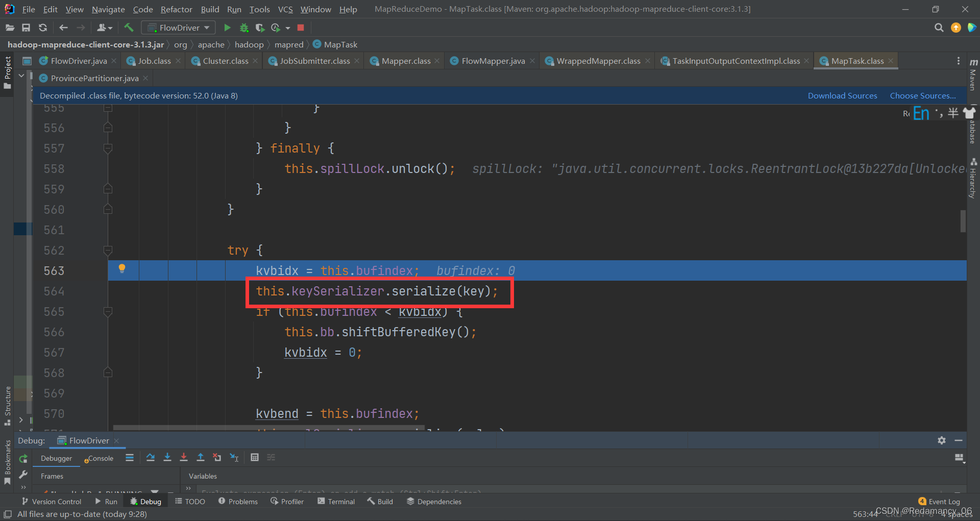Click the Run to Cursor icon
The width and height of the screenshot is (980, 521).
coord(234,457)
